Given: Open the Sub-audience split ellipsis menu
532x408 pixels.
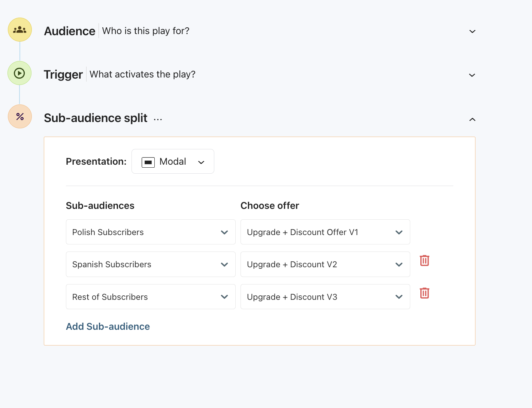Looking at the screenshot, I should pos(158,119).
